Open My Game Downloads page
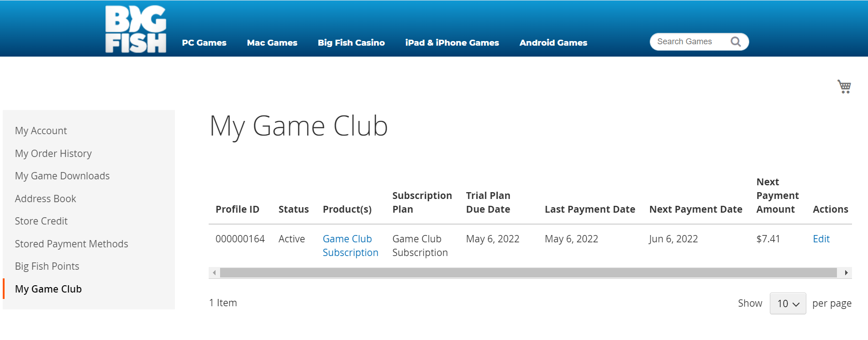Viewport: 868px width, 340px height. pyautogui.click(x=62, y=176)
